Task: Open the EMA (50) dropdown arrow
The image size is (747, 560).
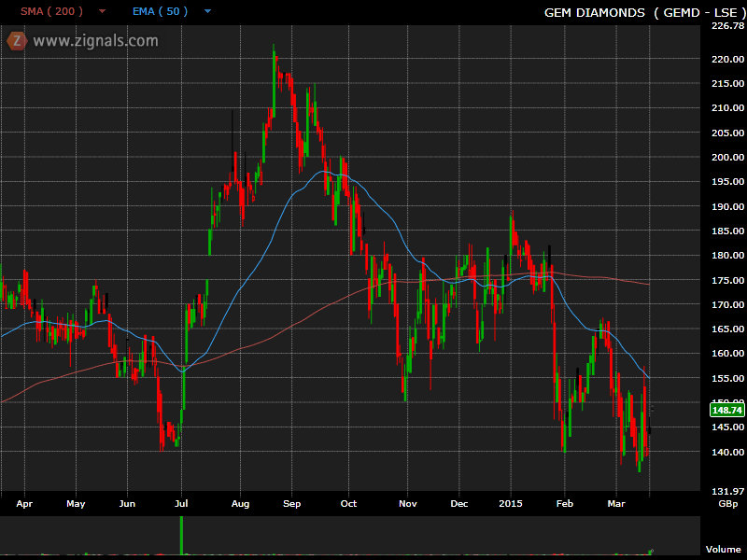Action: [207, 12]
